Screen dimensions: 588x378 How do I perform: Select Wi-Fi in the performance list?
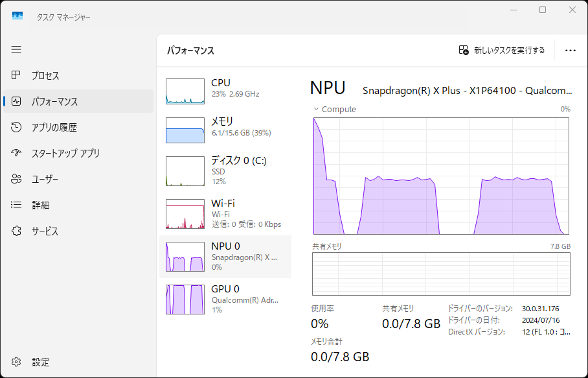pos(227,209)
